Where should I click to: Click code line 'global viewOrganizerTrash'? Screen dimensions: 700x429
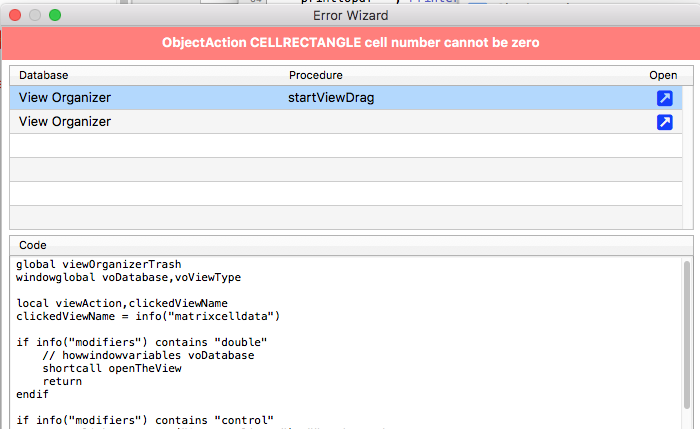99,264
